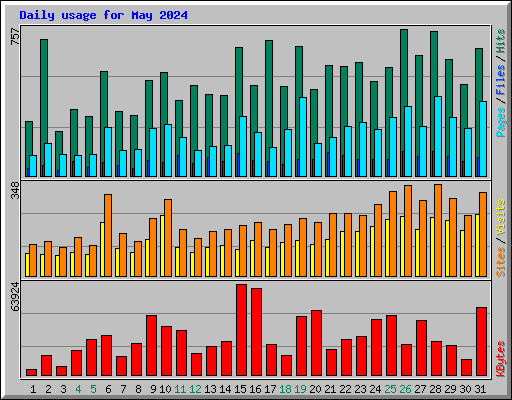Click the 348 visits axis value
Screen dimensions: 512x400
click(x=15, y=190)
